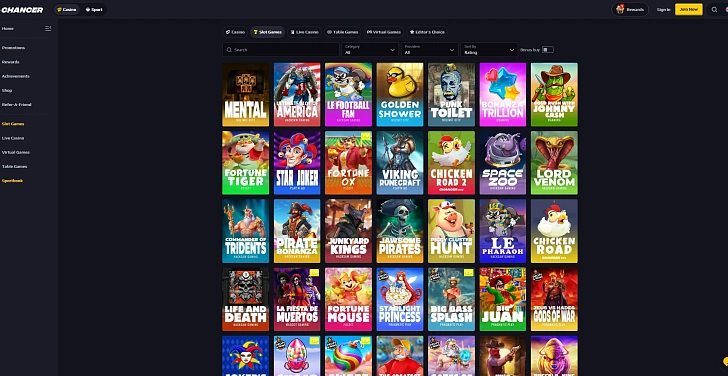728x376 pixels.
Task: Launch the Big Bass Splash game tile
Action: click(x=451, y=299)
